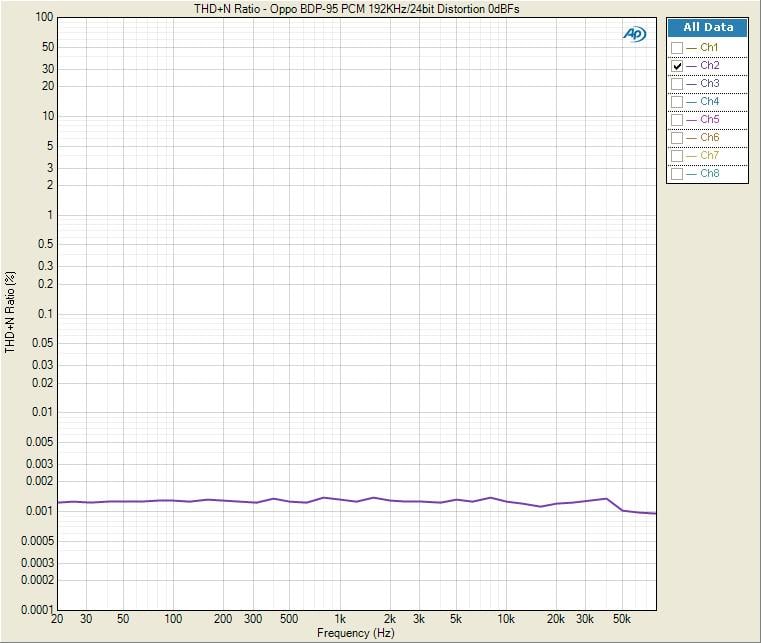
Task: Check the Ch6 box in legend
Action: (677, 138)
